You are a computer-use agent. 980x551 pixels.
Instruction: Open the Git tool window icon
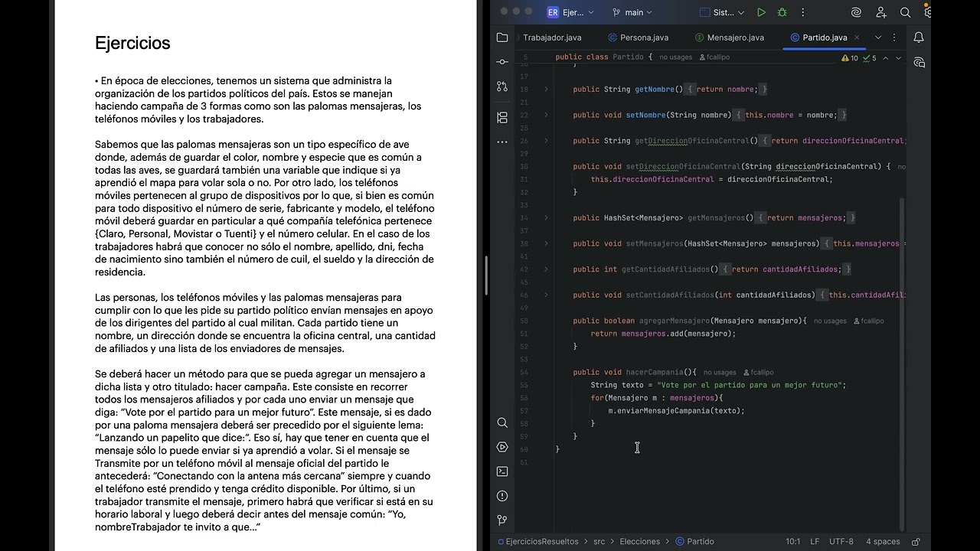(502, 520)
